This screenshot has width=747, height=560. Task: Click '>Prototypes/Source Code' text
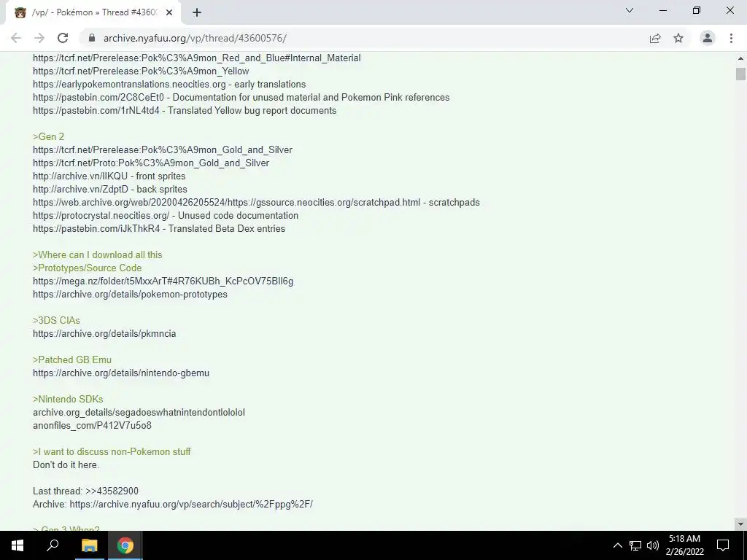pos(88,268)
